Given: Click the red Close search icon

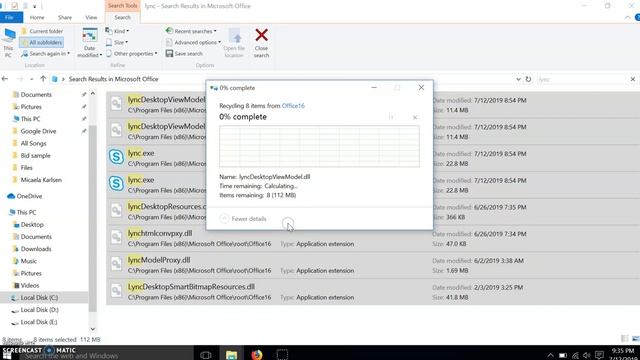Looking at the screenshot, I should [261, 35].
